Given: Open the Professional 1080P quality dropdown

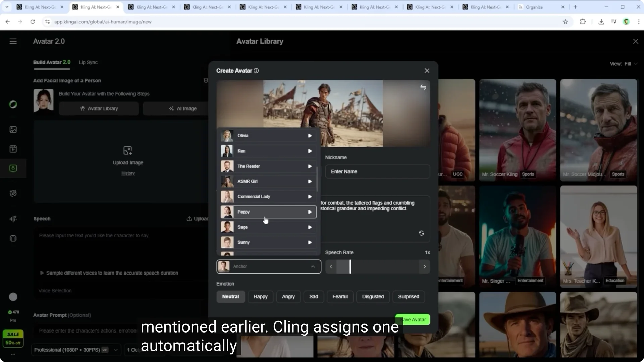Looking at the screenshot, I should tap(76, 350).
